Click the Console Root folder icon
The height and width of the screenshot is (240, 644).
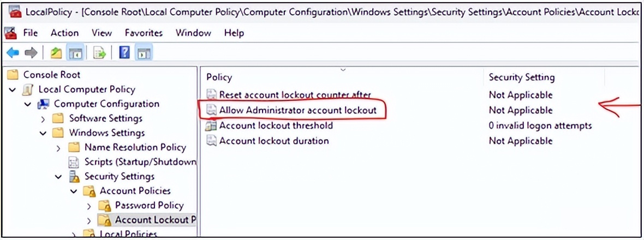(13, 75)
